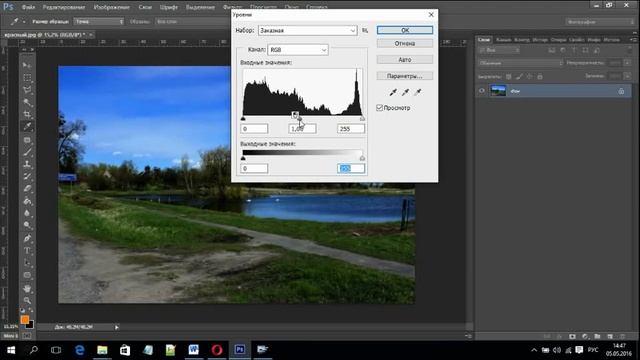Expand the fill slider arrow in Layers
The width and height of the screenshot is (640, 360).
[627, 76]
